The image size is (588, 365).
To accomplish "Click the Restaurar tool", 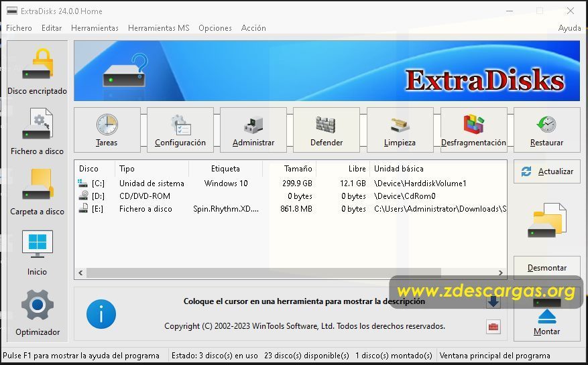I will (546, 130).
